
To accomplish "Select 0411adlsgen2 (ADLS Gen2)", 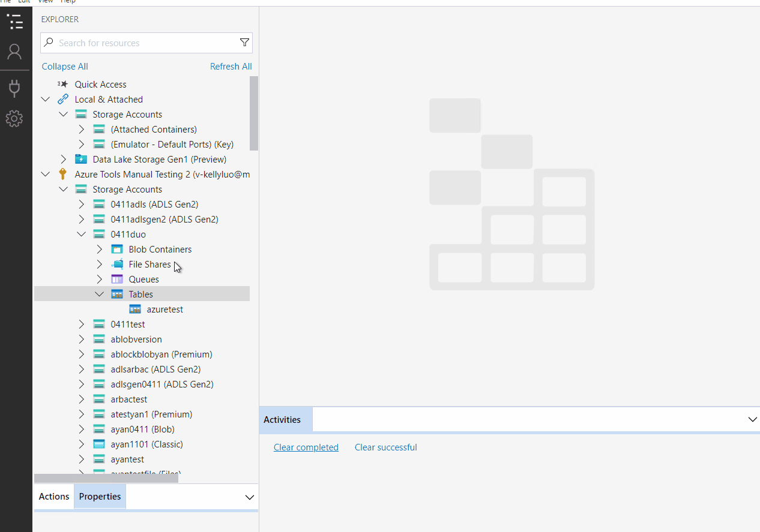I will click(164, 220).
